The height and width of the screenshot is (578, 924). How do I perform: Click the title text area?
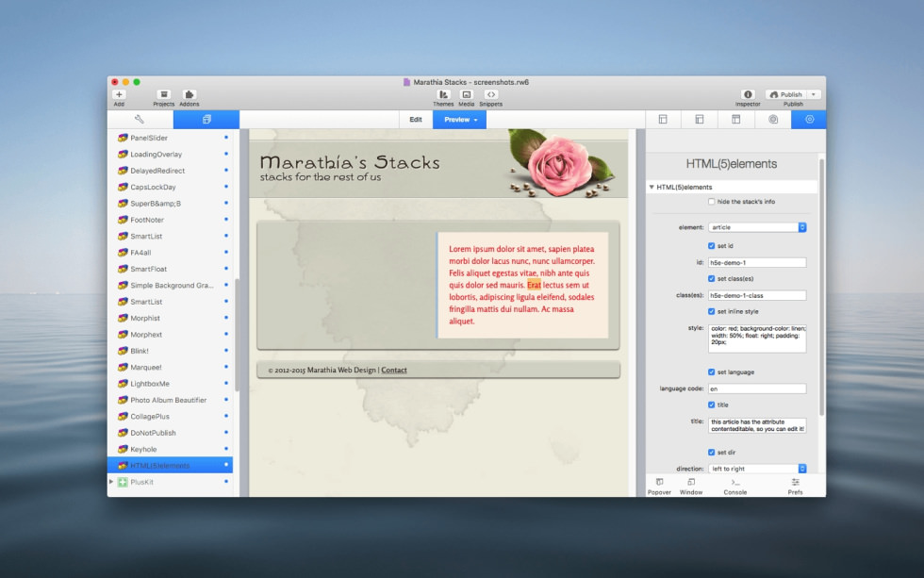point(757,425)
